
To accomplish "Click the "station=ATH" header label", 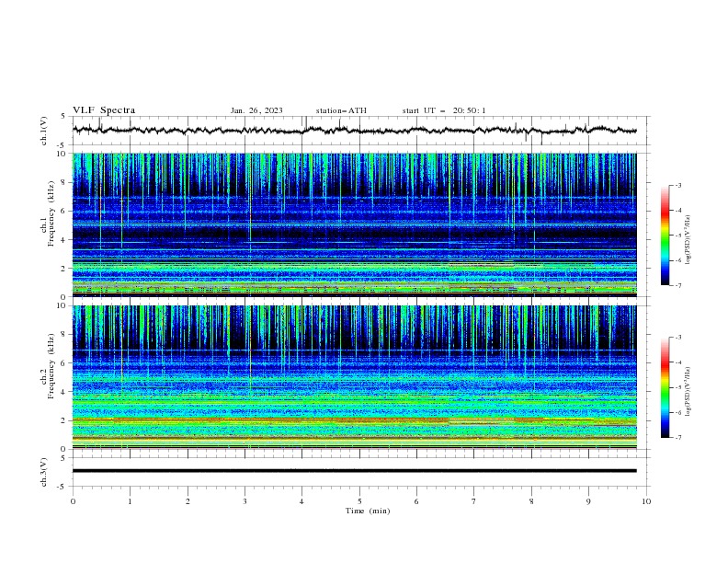I will [341, 110].
